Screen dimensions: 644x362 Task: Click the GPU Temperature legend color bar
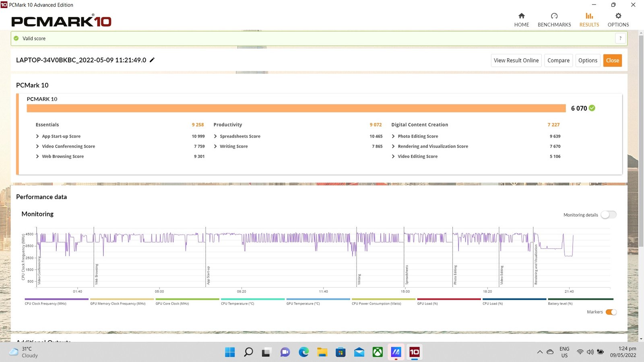pos(318,299)
